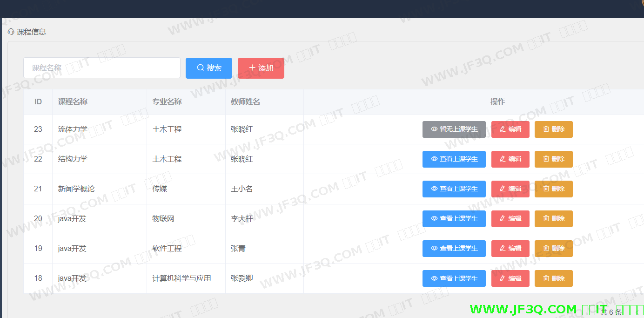The image size is (644, 318).
Task: Click the gray 暂无上课学生 button for 流体力学
Action: point(454,129)
